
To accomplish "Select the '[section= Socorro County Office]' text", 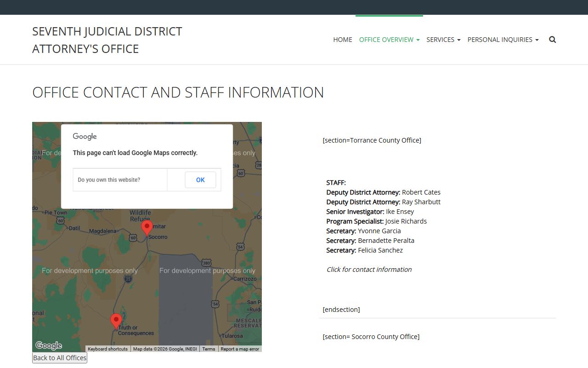I will (x=371, y=337).
